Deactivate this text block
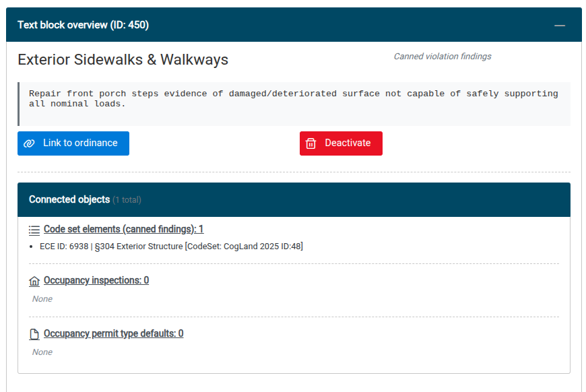Viewport: 586px width, 392px height. coord(341,143)
